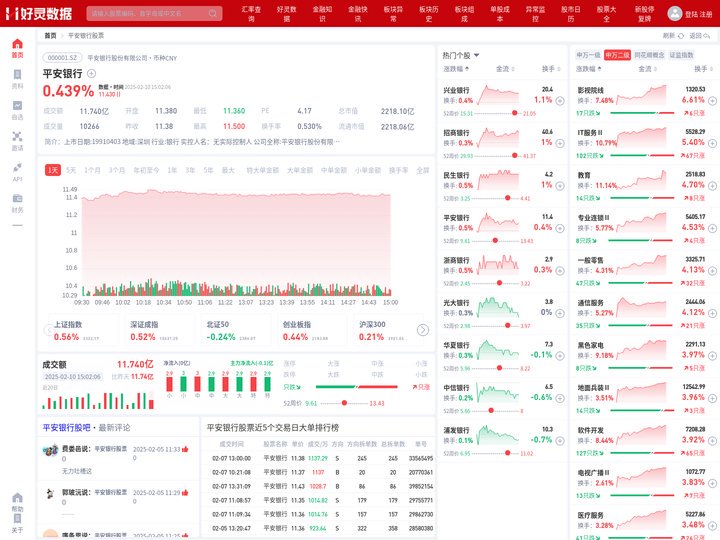Click the plus icon on 华夏银行 row
720x540 pixels.
click(560, 356)
